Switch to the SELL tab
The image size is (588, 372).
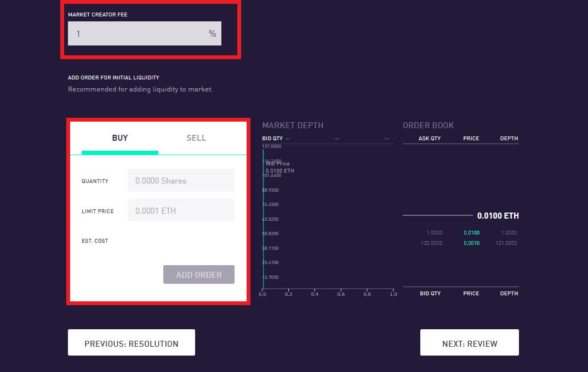point(196,138)
